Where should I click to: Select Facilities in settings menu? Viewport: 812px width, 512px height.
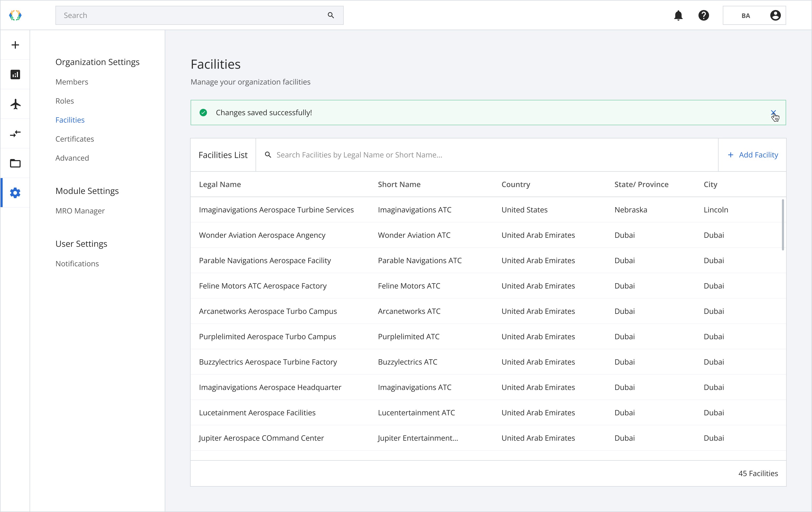pyautogui.click(x=70, y=120)
